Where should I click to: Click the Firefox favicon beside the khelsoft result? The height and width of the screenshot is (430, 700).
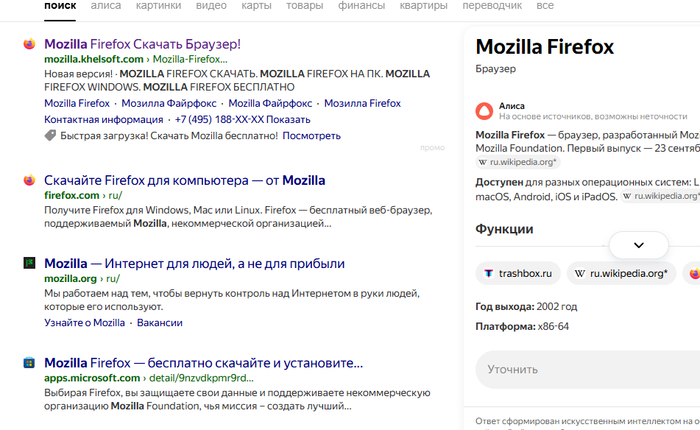(29, 45)
